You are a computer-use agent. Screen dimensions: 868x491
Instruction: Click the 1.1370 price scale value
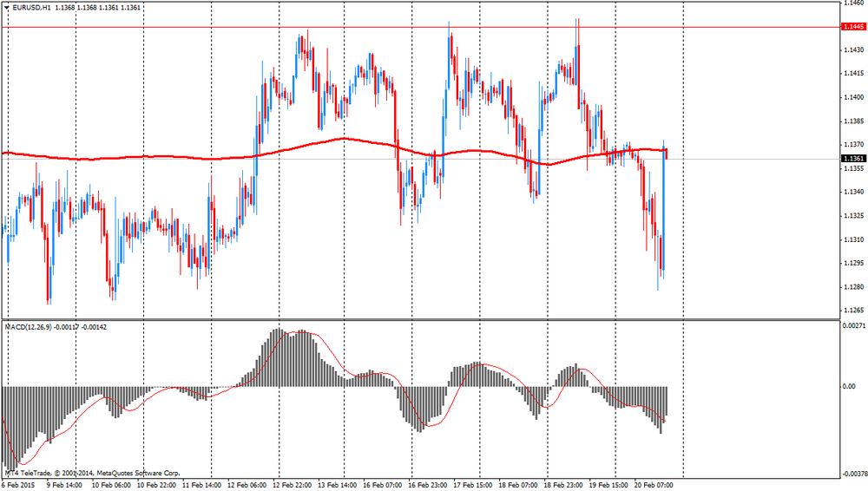(x=853, y=145)
